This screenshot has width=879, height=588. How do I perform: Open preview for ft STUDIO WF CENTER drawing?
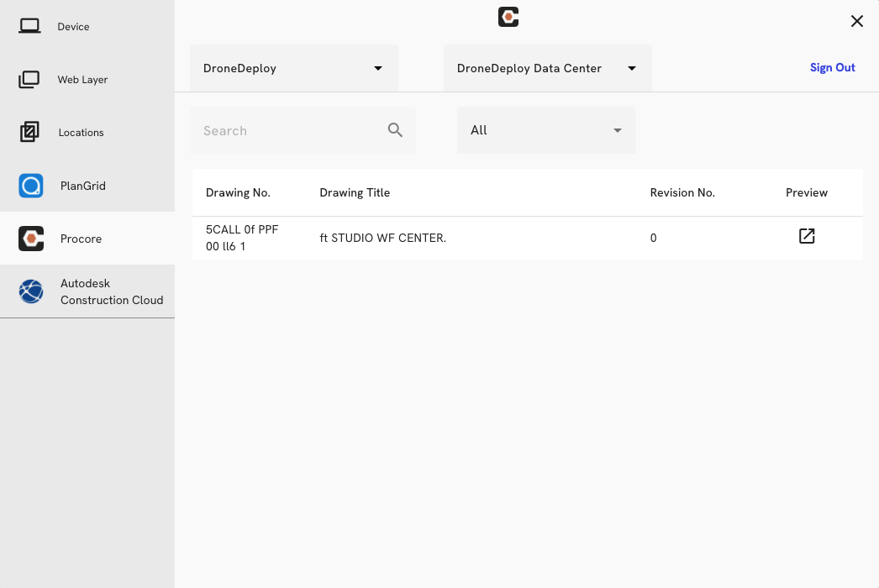click(x=807, y=236)
